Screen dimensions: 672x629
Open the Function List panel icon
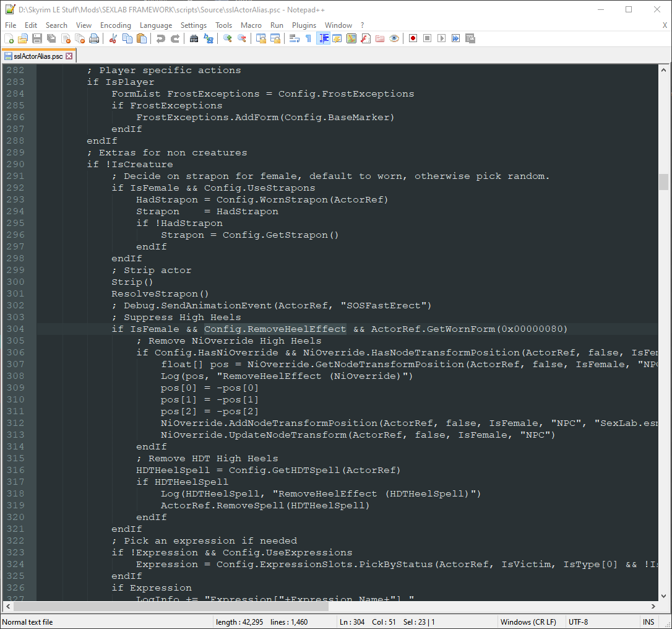[366, 38]
